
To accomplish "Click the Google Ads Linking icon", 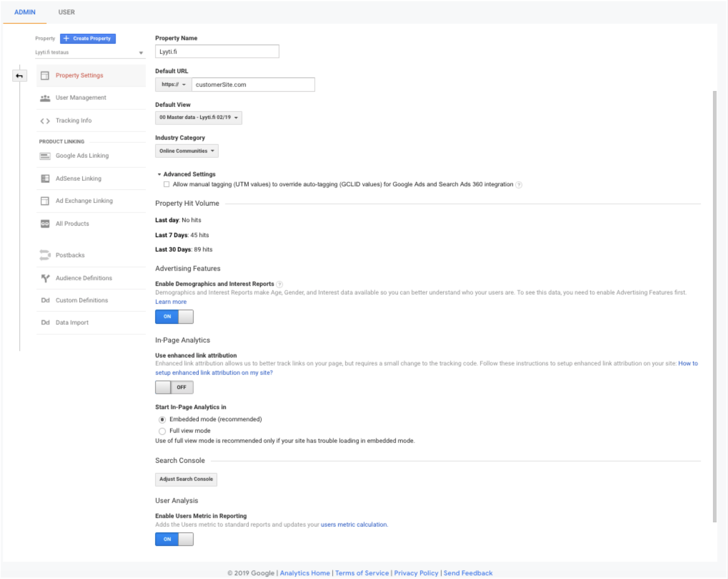I will [45, 156].
